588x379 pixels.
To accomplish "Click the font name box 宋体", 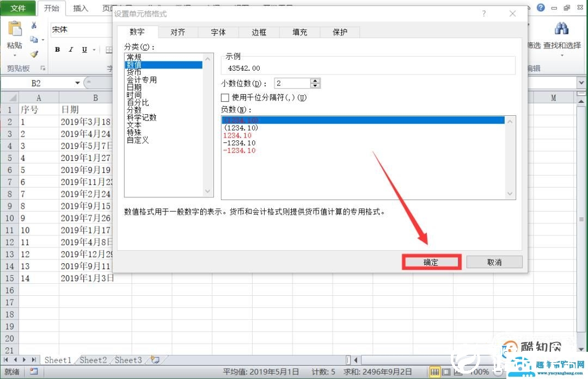I will click(x=81, y=29).
